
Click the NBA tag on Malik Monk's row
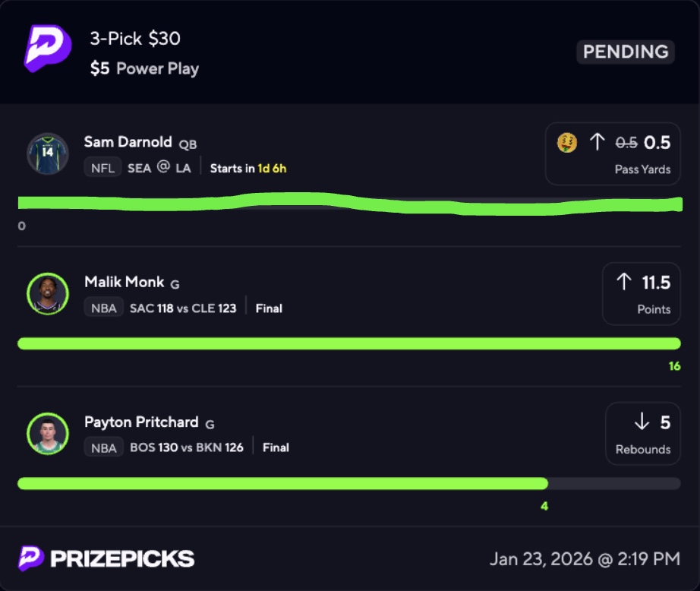pos(103,308)
